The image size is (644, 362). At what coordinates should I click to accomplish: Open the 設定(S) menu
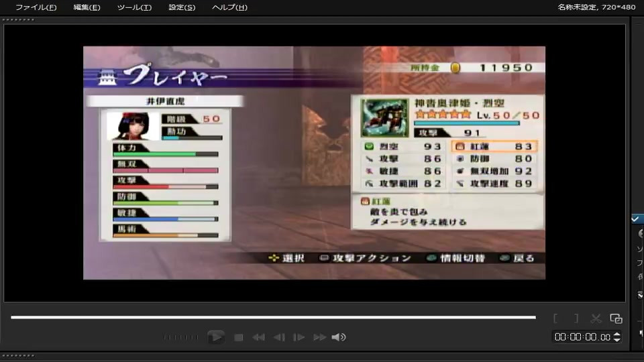(x=182, y=7)
